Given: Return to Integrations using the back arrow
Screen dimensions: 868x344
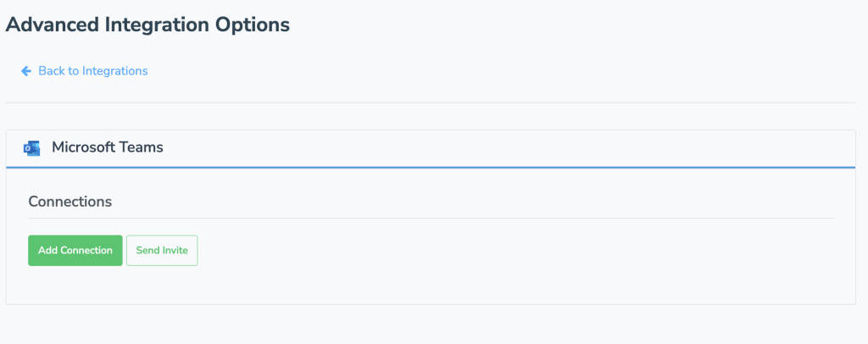Looking at the screenshot, I should (26, 71).
